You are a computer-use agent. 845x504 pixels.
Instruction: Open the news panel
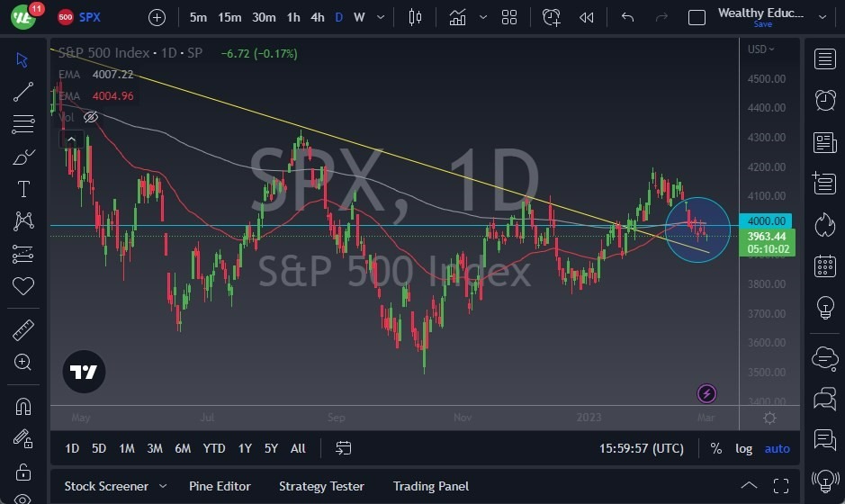click(824, 143)
